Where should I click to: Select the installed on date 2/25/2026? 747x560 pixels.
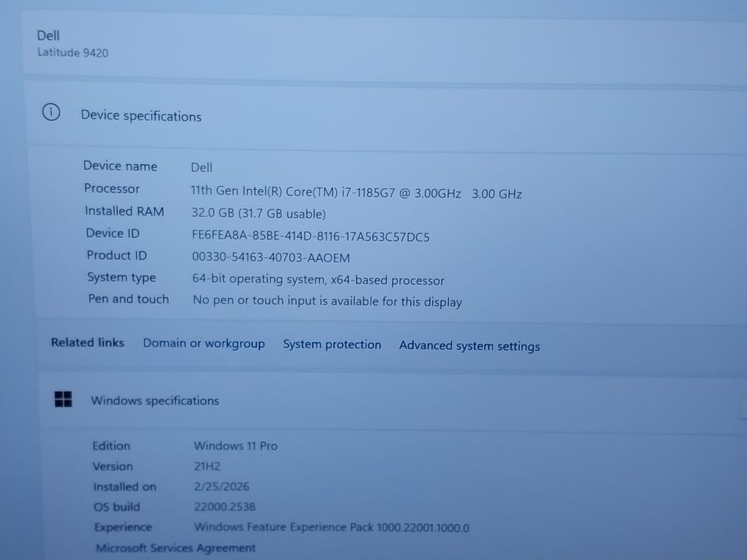pos(222,486)
